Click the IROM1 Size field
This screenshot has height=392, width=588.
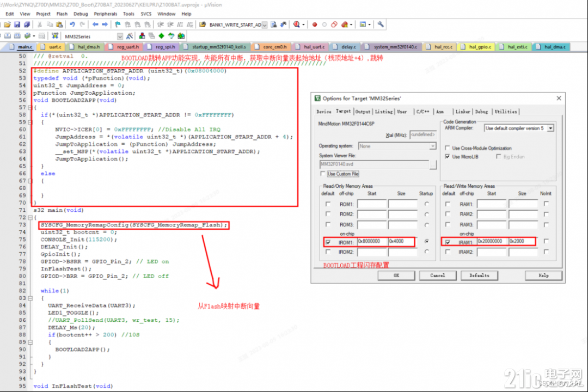(x=401, y=241)
